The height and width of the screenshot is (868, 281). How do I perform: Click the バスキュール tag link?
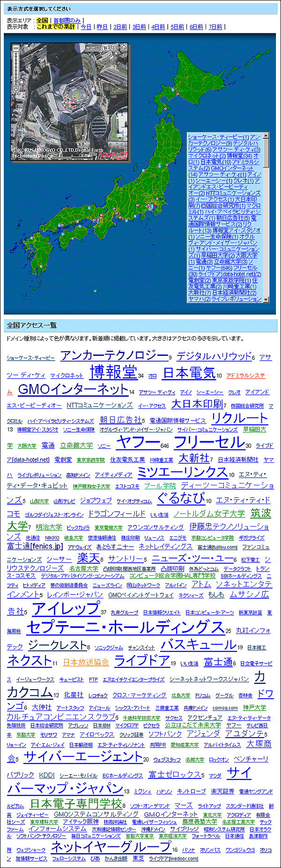(x=199, y=644)
